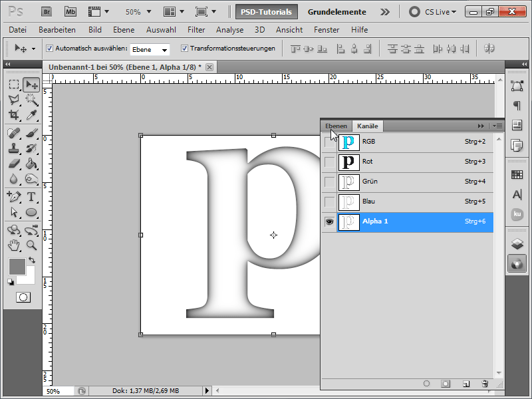This screenshot has width=532, height=399.
Task: Select the Polygonal Lasso tool
Action: [x=14, y=100]
